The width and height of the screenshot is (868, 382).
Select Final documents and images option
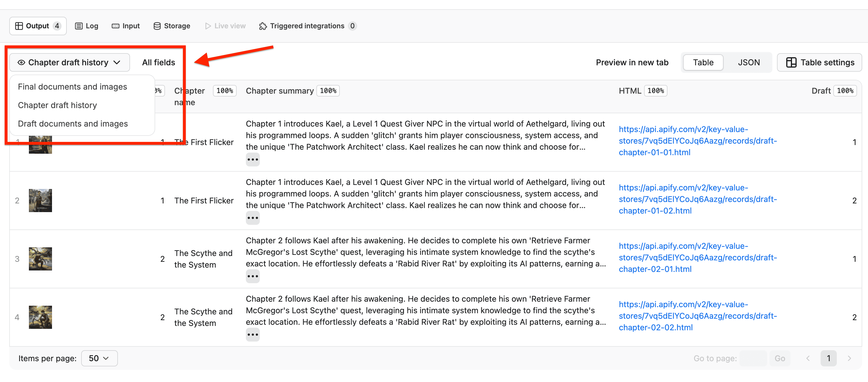tap(73, 87)
